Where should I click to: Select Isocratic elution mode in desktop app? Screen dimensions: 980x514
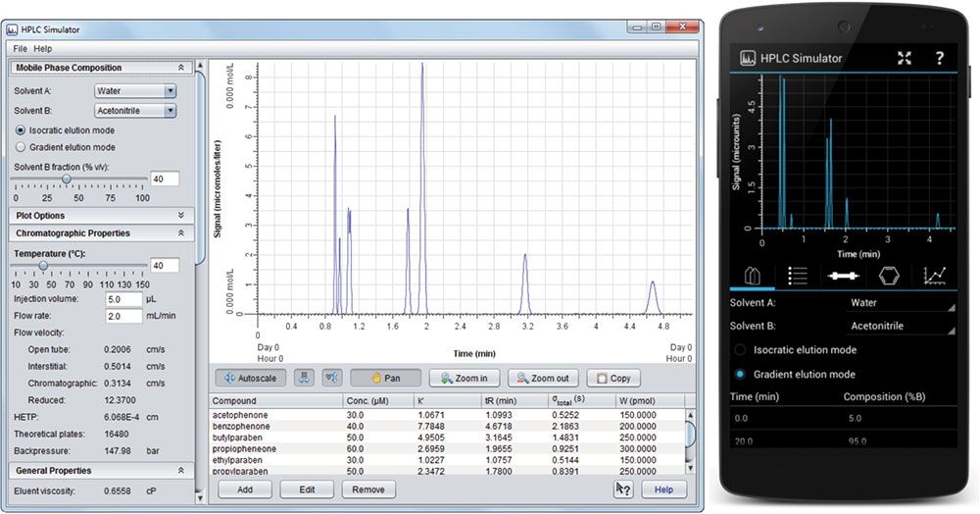pyautogui.click(x=21, y=130)
